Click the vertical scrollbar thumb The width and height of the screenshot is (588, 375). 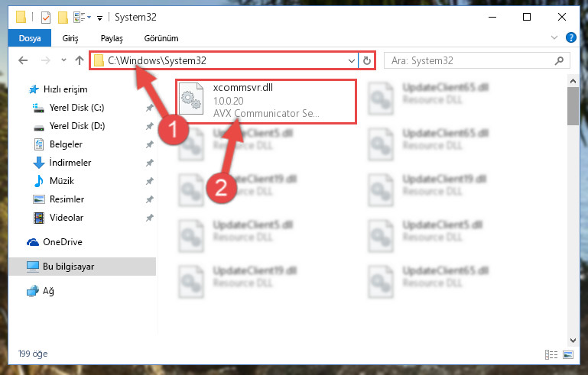[x=573, y=106]
